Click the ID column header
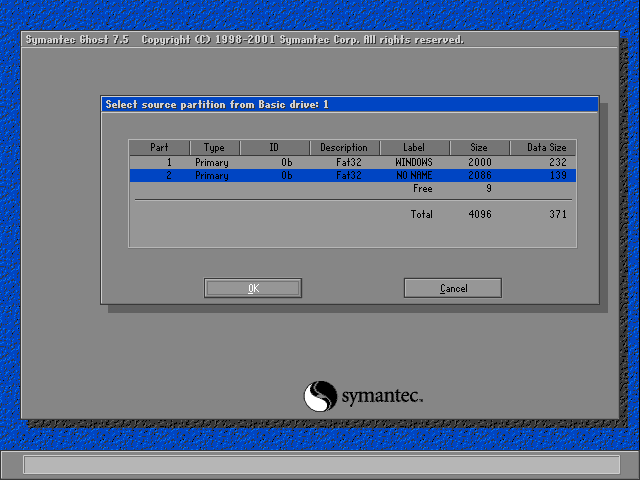This screenshot has width=640, height=480. point(275,147)
